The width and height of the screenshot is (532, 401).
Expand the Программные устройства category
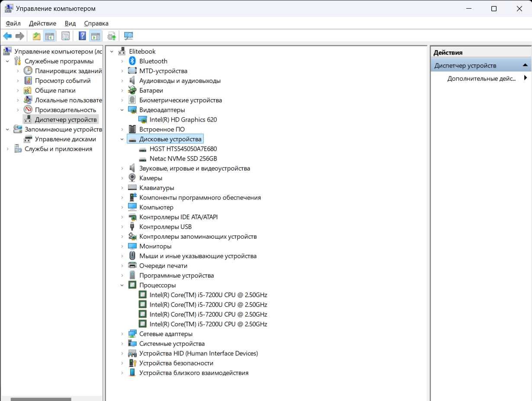pos(122,276)
